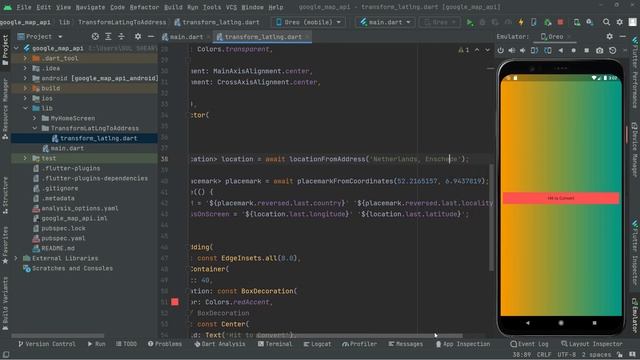Image resolution: width=640 pixels, height=360 pixels.
Task: Tap the red Hit to Convert button
Action: click(561, 198)
